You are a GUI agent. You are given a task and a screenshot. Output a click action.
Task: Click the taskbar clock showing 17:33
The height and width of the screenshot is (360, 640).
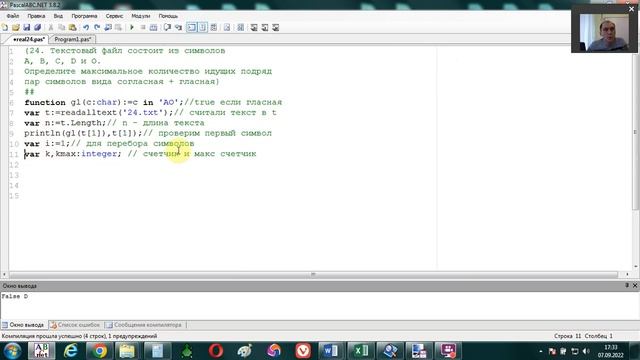[x=611, y=351]
